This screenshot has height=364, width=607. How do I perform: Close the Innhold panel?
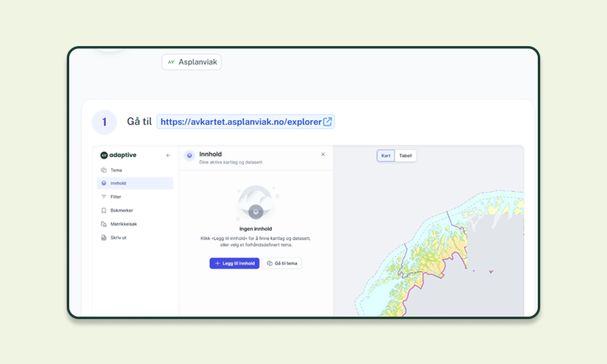pos(323,154)
